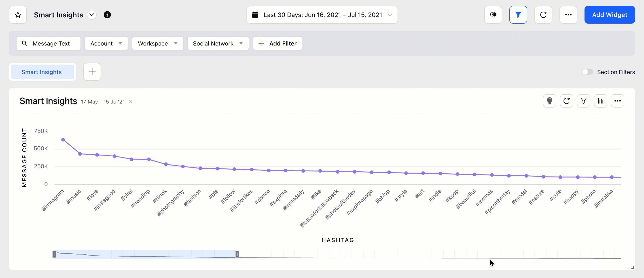
Task: Click the filter icon on Smart Insights widget
Action: (x=584, y=101)
